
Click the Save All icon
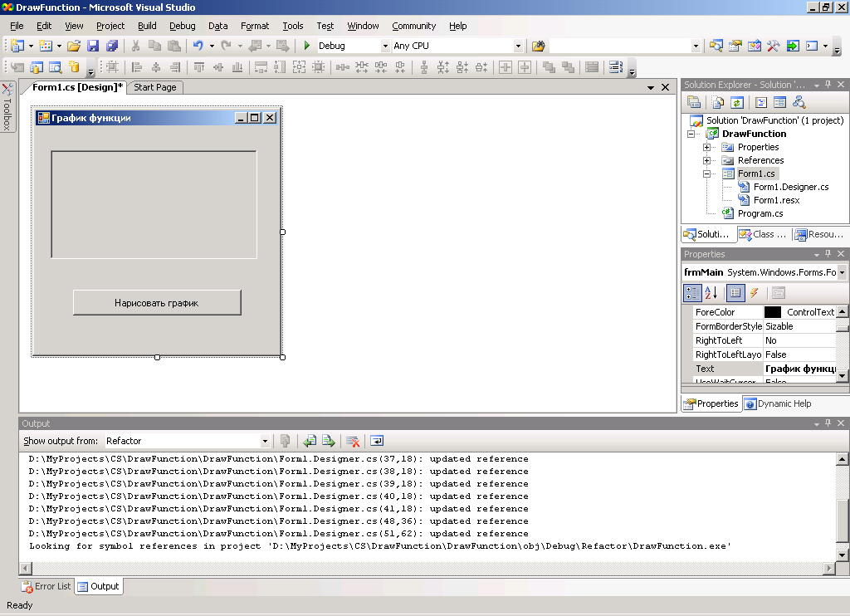(x=112, y=46)
